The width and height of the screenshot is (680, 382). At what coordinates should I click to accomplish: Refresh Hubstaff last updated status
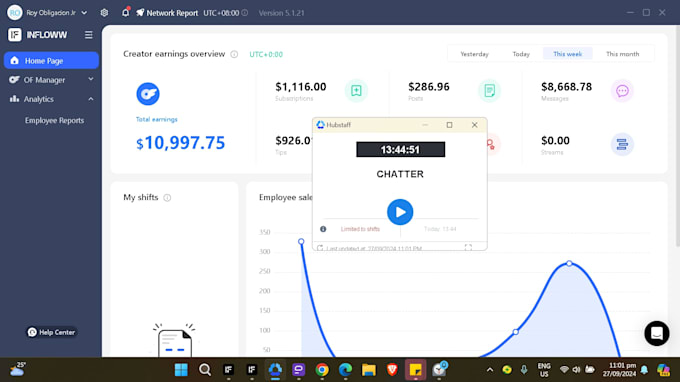click(320, 248)
